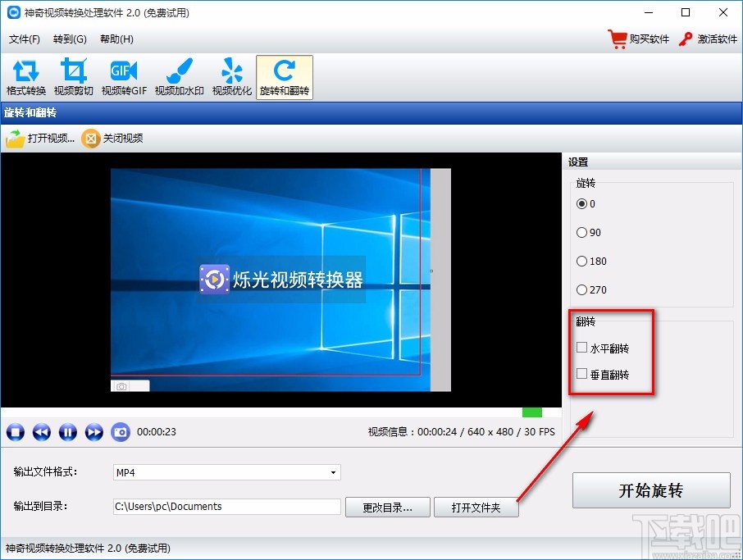Rewind the video
The image size is (743, 560).
42,432
